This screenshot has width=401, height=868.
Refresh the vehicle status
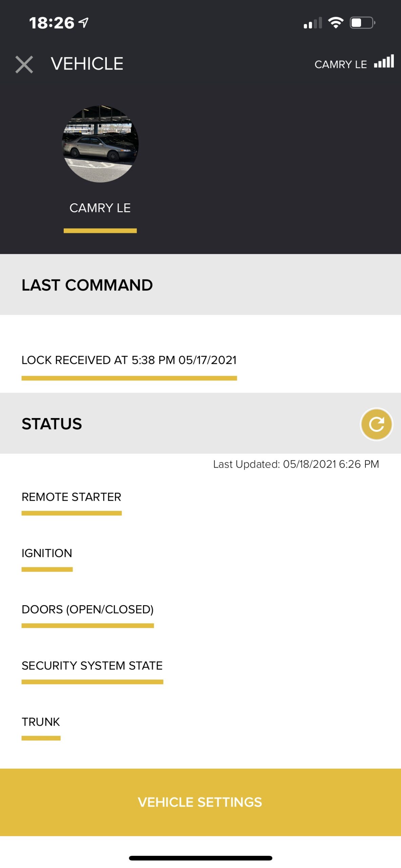click(376, 423)
